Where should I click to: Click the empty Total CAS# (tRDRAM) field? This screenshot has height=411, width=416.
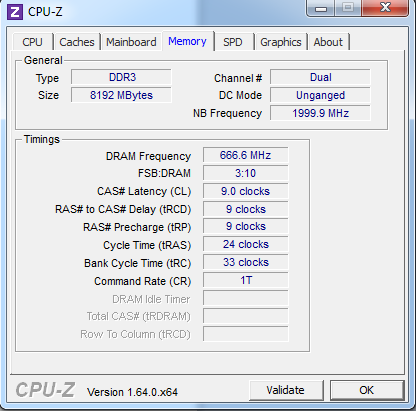coord(246,316)
